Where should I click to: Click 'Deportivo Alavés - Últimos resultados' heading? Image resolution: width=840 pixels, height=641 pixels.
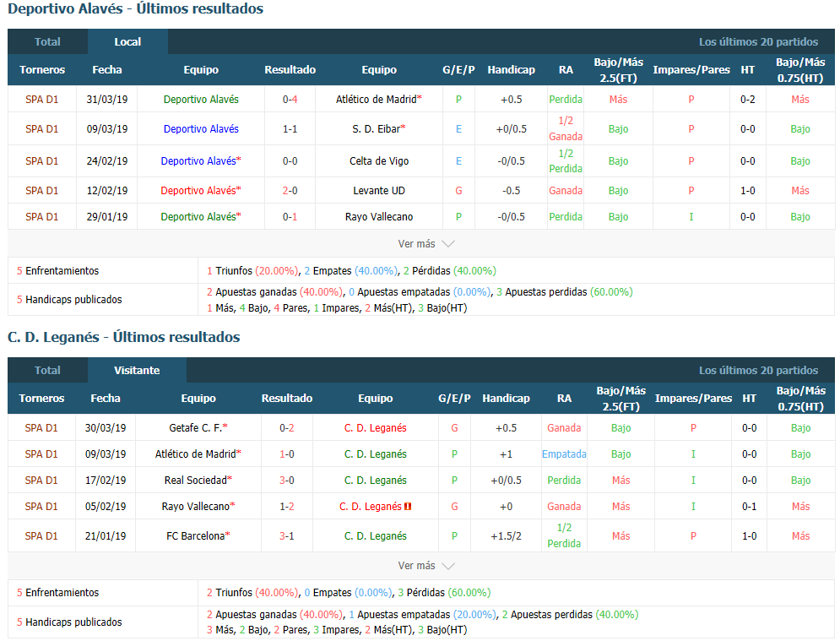136,9
